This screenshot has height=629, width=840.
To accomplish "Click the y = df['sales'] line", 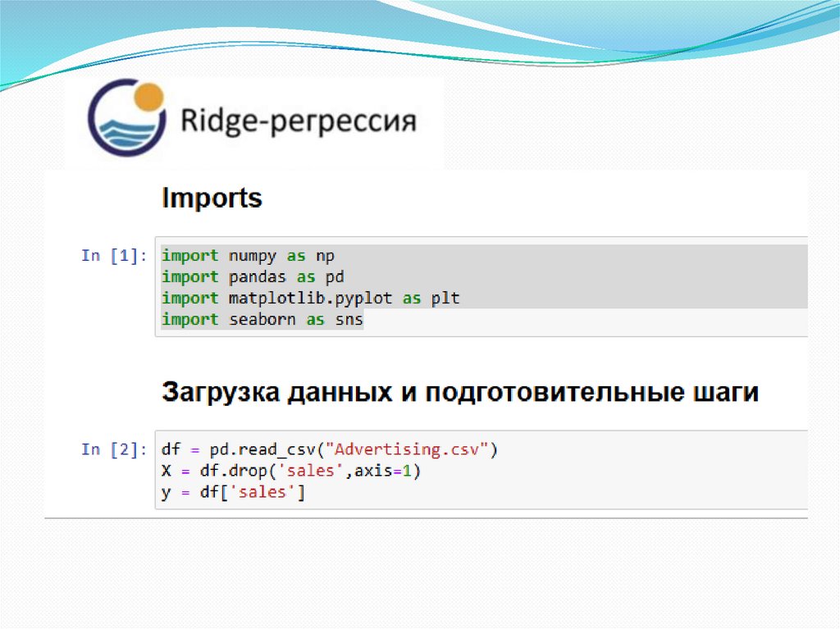I will [233, 492].
